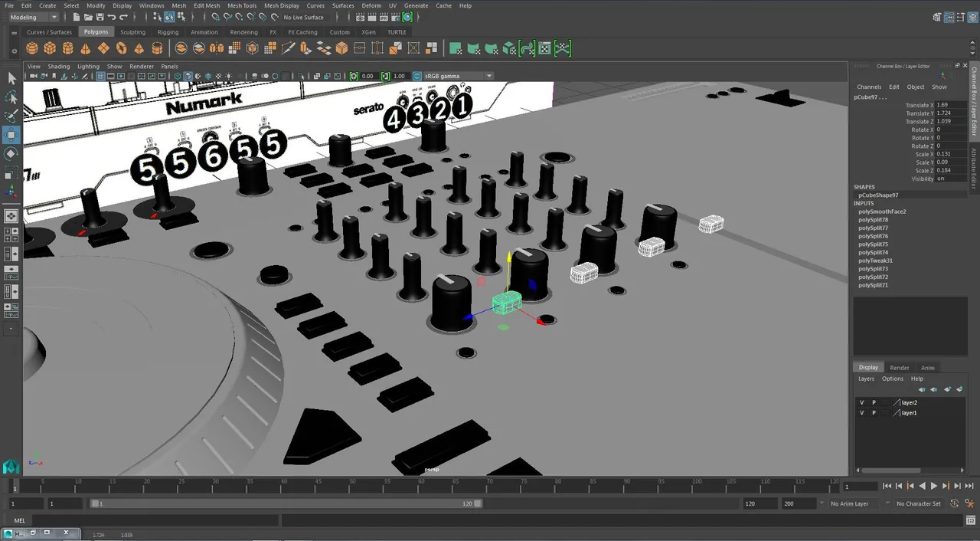This screenshot has height=541, width=980.
Task: Click the Translate X value field
Action: tap(950, 105)
